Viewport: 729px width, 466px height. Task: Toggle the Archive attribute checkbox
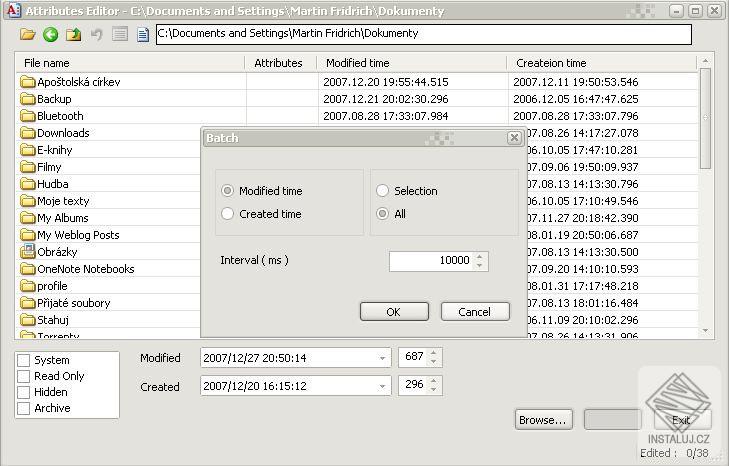(24, 408)
